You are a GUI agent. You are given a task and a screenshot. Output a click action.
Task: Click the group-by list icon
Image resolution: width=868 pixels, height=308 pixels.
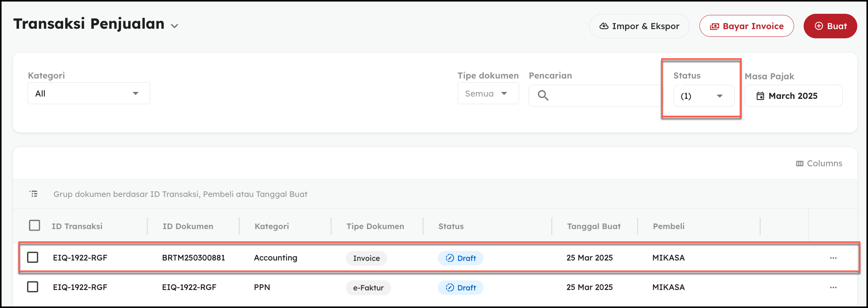pos(34,194)
